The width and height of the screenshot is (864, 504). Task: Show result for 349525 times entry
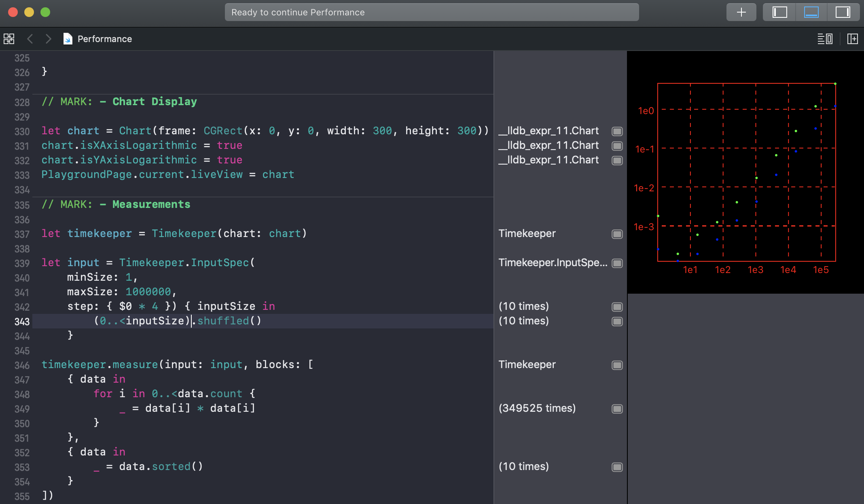[x=617, y=409]
